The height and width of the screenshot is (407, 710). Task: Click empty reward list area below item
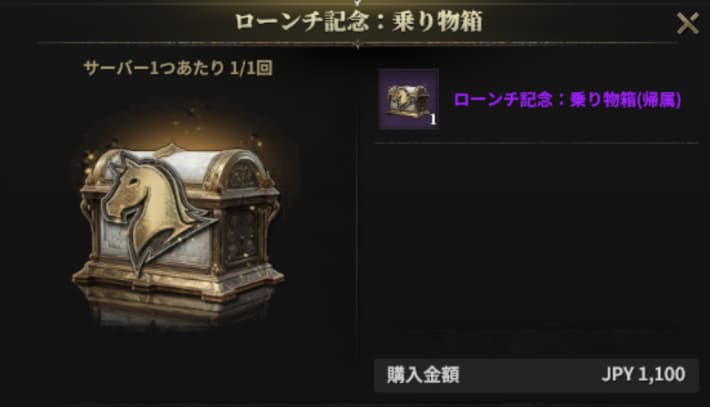tap(536, 235)
